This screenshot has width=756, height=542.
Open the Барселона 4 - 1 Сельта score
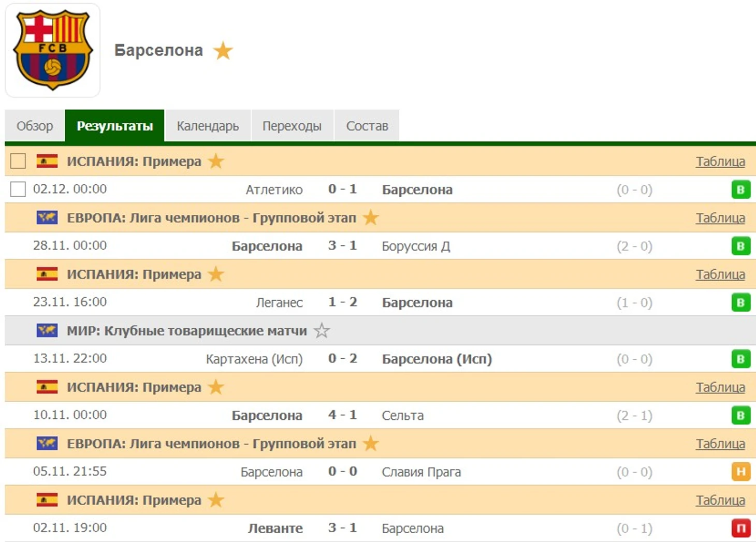342,415
